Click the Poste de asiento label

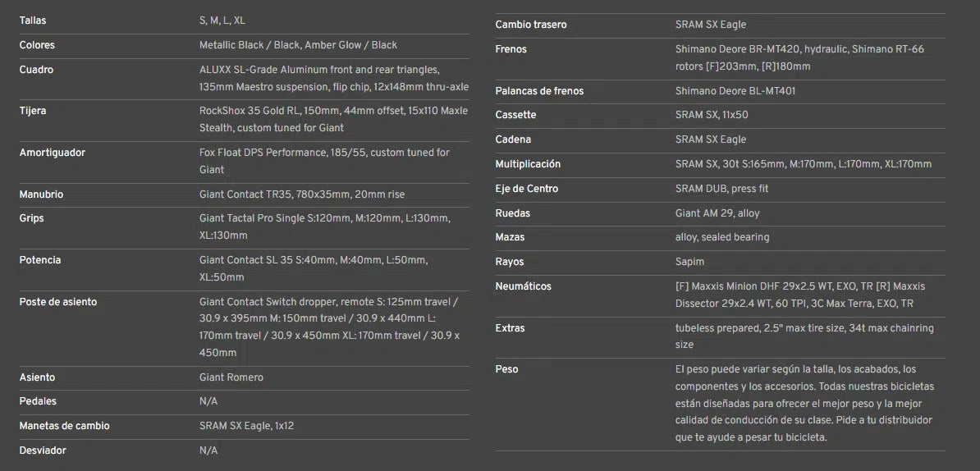57,302
